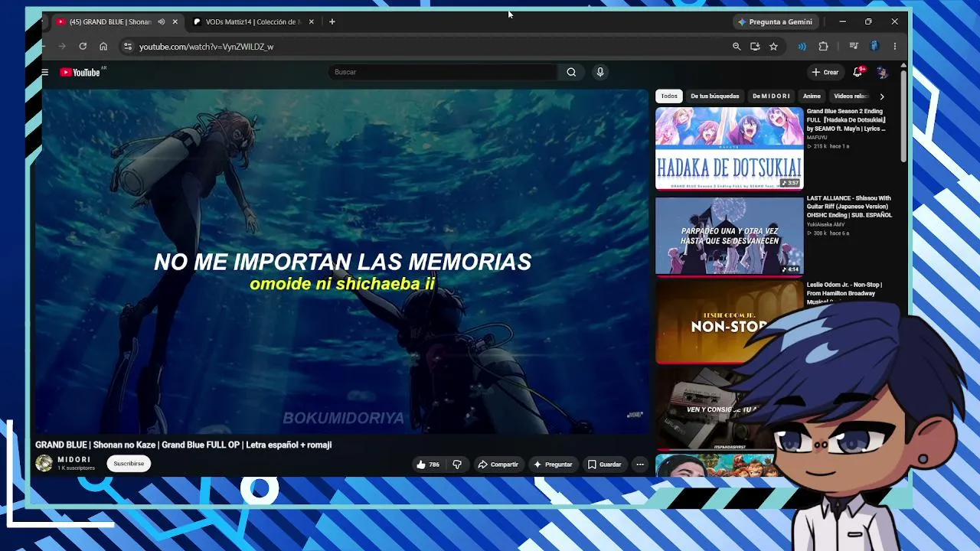Save the video with Guardar
Image resolution: width=980 pixels, height=551 pixels.
(604, 465)
